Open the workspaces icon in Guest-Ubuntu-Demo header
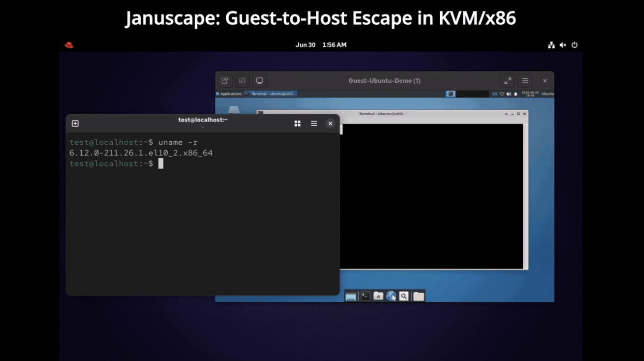Viewport: 644px width, 361px height. [225, 81]
